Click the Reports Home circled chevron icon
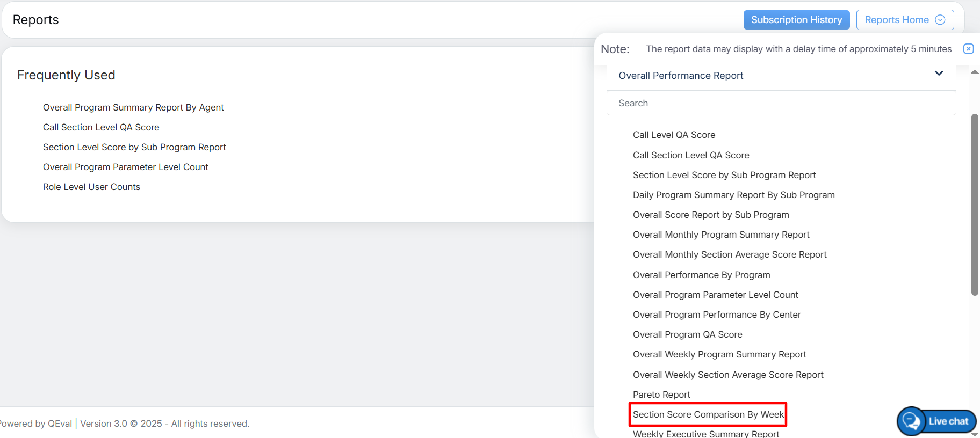The width and height of the screenshot is (980, 438). coord(940,20)
